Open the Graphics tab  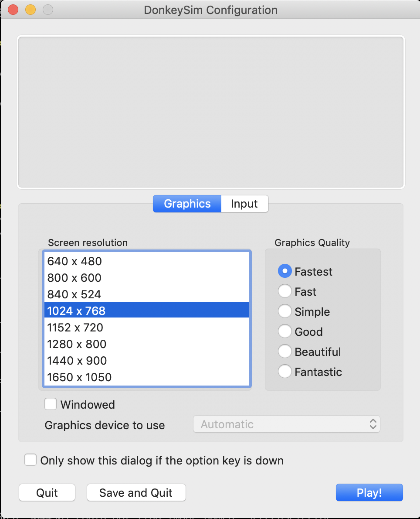(187, 204)
